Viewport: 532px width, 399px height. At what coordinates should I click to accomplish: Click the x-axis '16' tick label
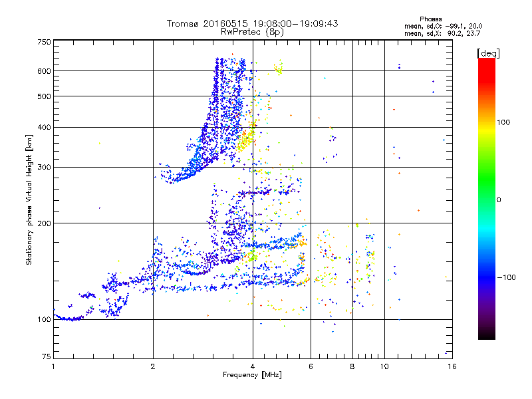click(x=452, y=366)
